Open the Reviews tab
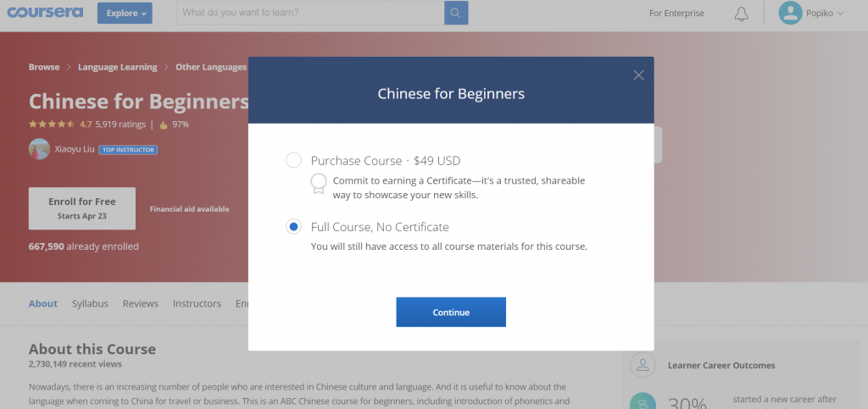This screenshot has width=868, height=409. coord(141,303)
